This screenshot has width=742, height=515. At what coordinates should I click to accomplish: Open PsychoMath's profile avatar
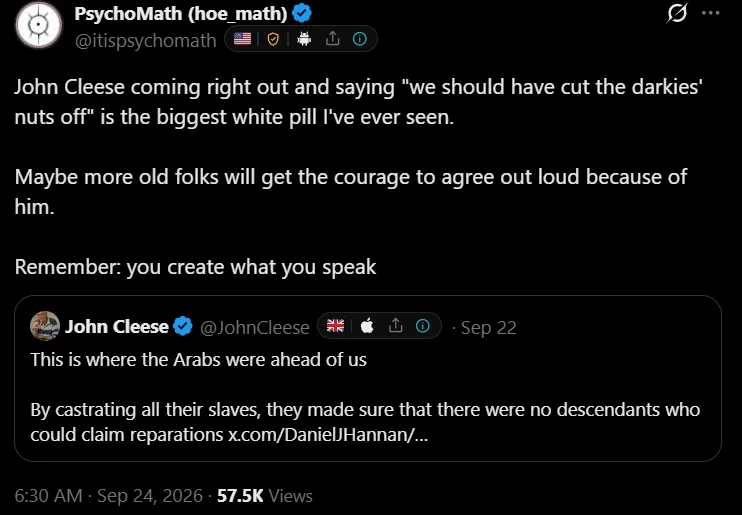pos(39,25)
